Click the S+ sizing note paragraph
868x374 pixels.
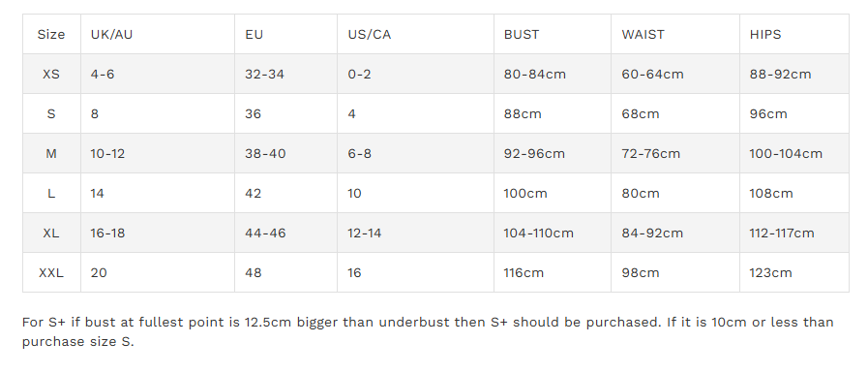[428, 332]
